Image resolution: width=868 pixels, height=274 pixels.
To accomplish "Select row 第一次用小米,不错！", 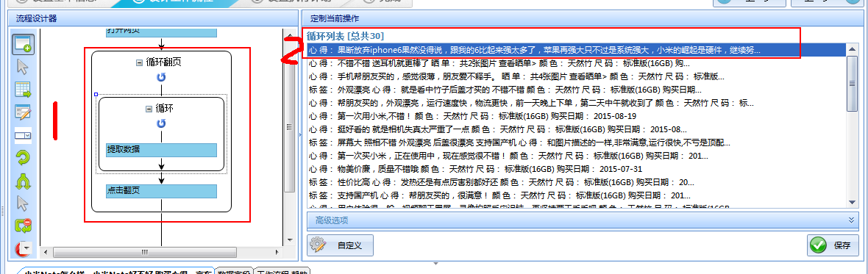I will point(576,116).
